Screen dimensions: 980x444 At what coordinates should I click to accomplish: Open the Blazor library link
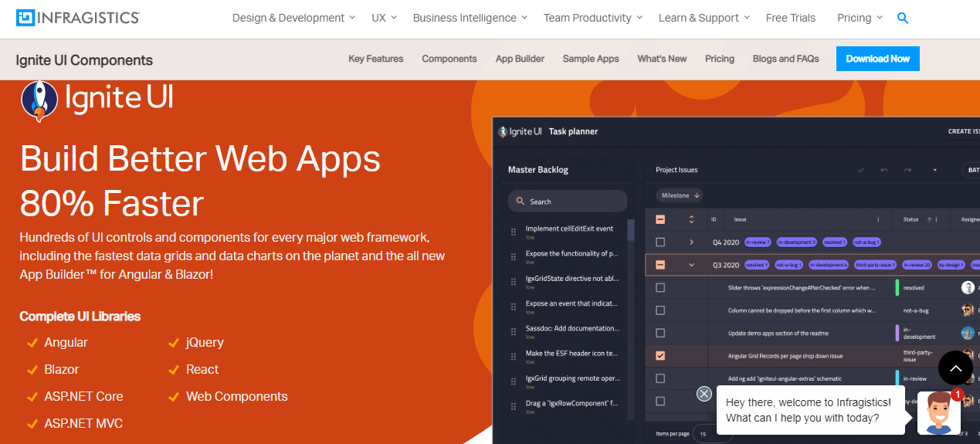(62, 369)
